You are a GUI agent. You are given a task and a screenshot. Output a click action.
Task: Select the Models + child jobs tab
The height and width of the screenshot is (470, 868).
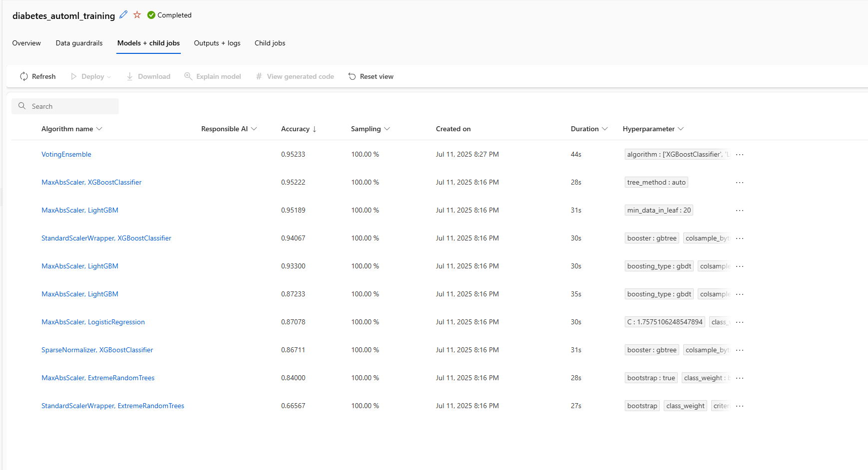[x=148, y=43]
